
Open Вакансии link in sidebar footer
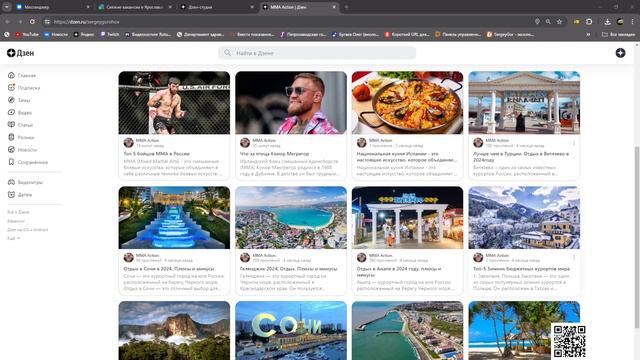click(x=16, y=221)
